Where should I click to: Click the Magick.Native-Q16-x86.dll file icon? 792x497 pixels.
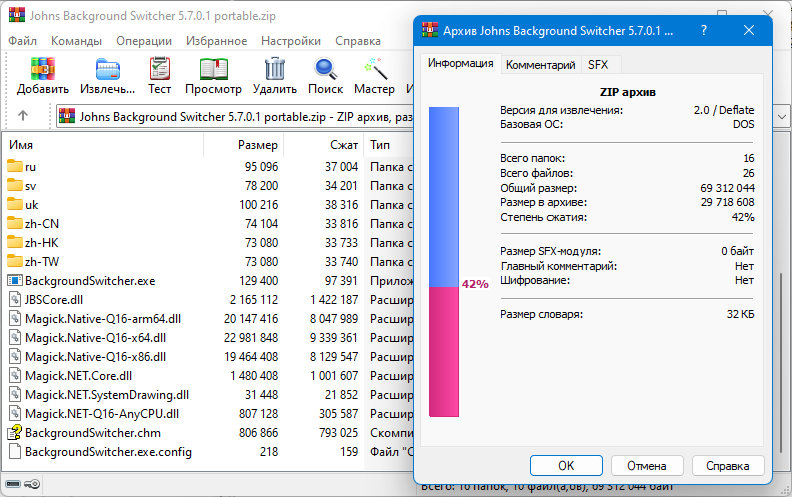click(15, 357)
